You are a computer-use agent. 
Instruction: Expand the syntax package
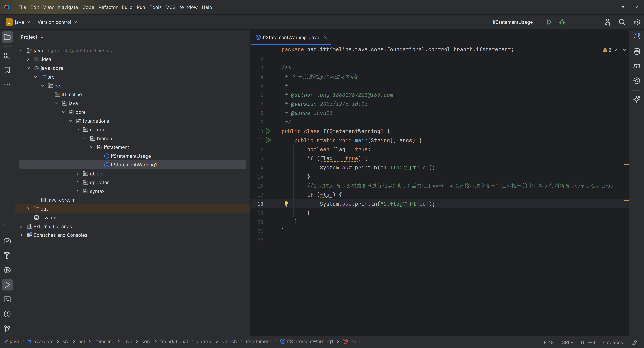(77, 191)
